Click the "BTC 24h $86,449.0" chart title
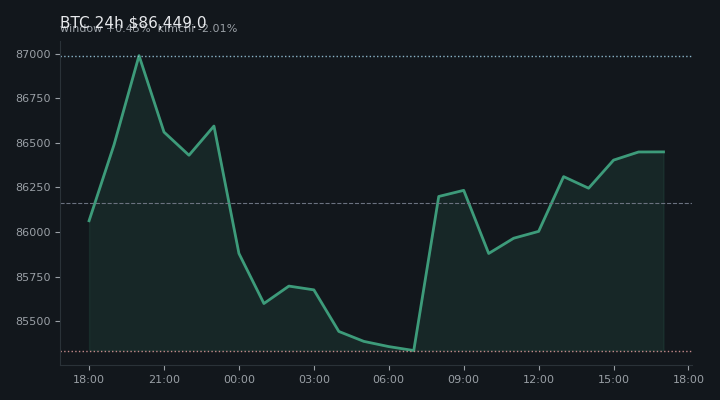Viewport: 720px width, 400px height. click(133, 22)
